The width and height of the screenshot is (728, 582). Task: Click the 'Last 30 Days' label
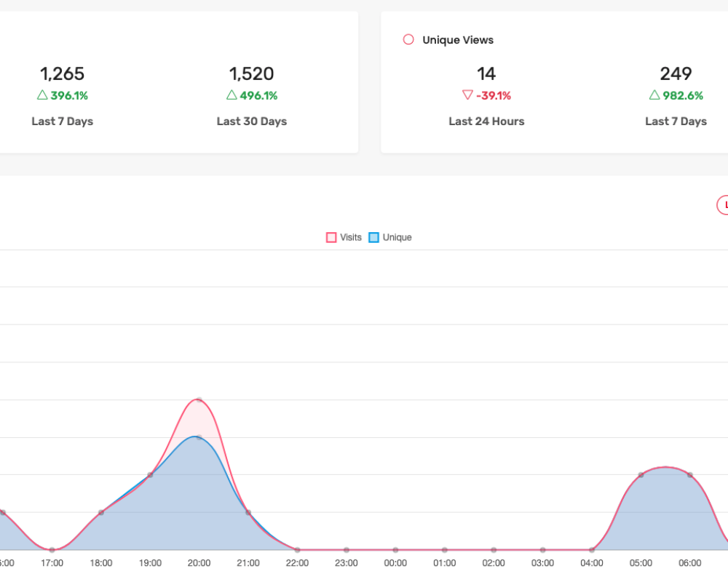pyautogui.click(x=252, y=121)
